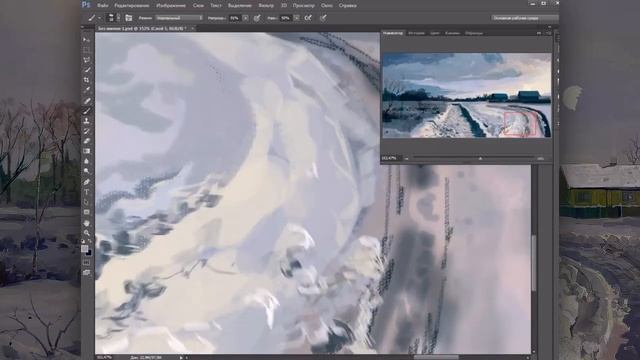Image resolution: width=640 pixels, height=360 pixels.
Task: Click the Navigator zoom in button
Action: (x=540, y=158)
